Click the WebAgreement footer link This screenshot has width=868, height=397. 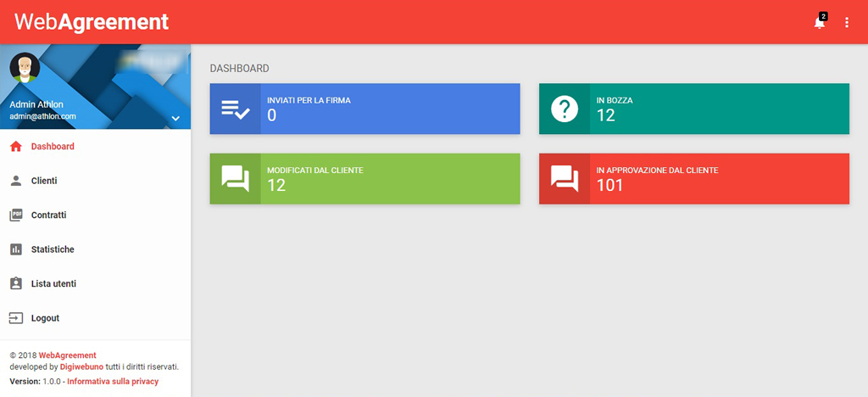click(67, 355)
